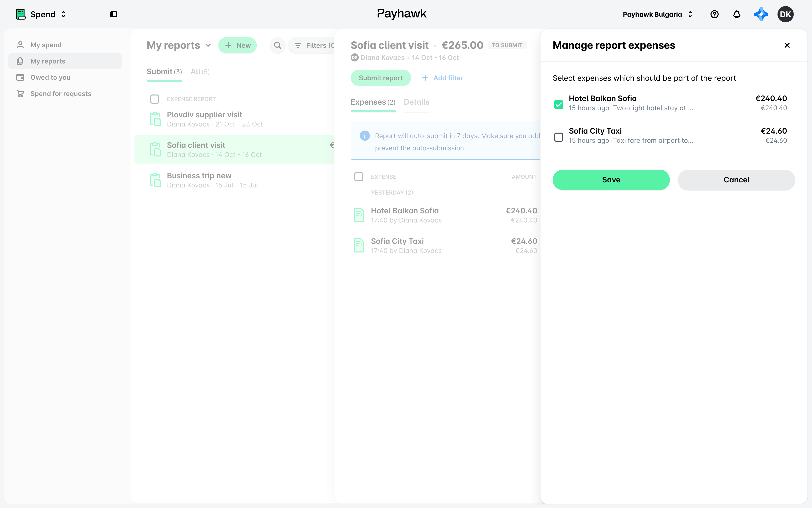Click Business trip new report icon
This screenshot has width=812, height=508.
coord(155,180)
